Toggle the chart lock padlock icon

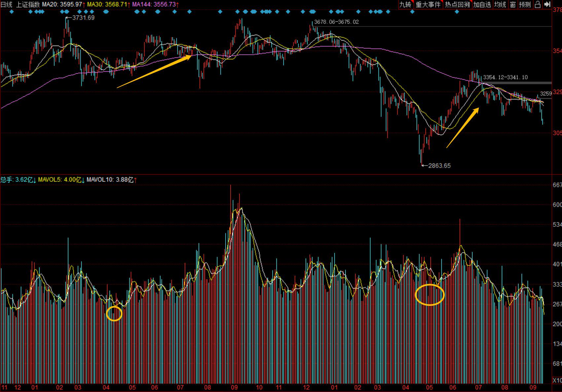(x=538, y=4)
